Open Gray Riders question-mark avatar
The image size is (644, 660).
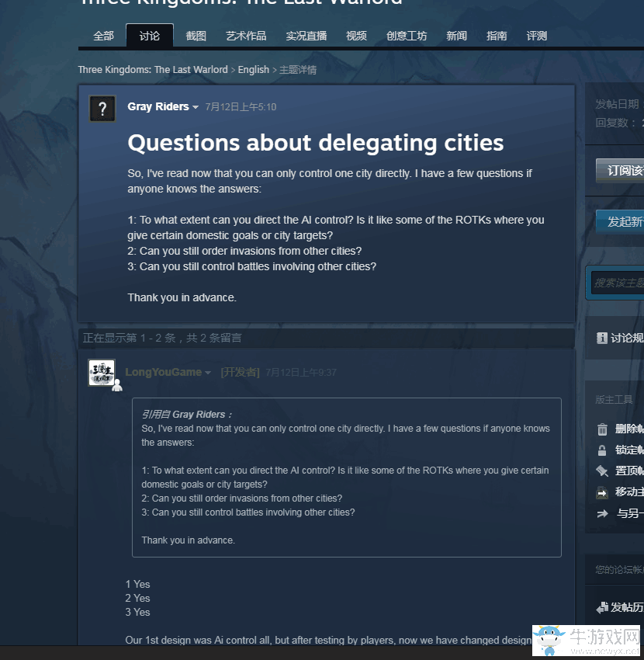pyautogui.click(x=102, y=109)
